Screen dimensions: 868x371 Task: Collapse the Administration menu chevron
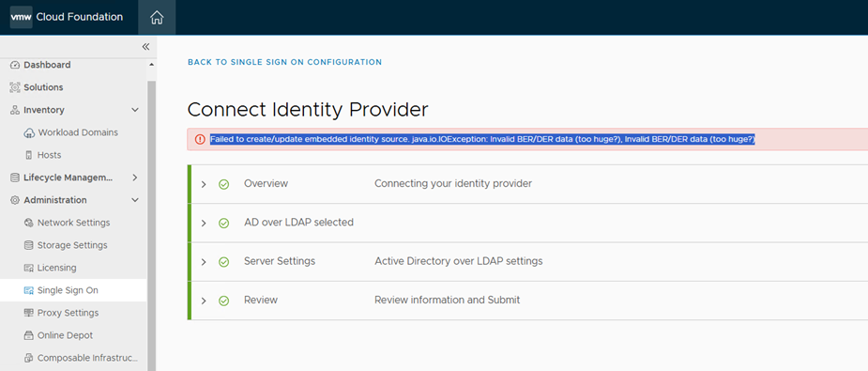[x=135, y=200]
